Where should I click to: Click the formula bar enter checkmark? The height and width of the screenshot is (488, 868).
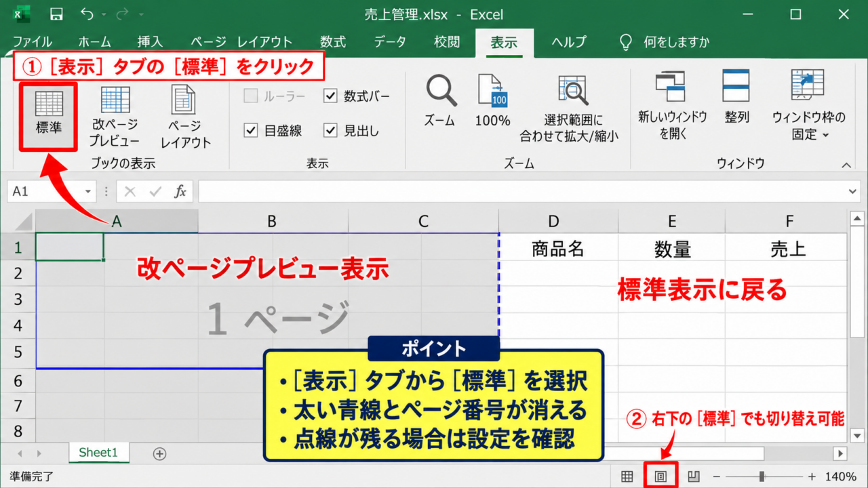[155, 192]
